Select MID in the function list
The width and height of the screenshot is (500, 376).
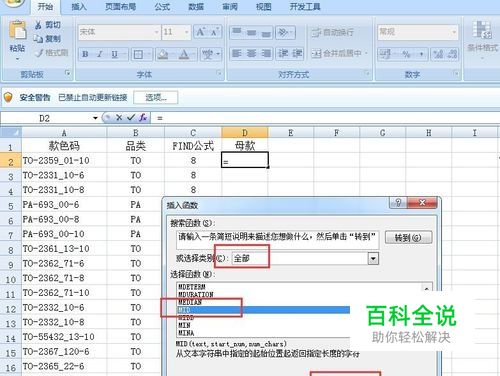pos(263,310)
